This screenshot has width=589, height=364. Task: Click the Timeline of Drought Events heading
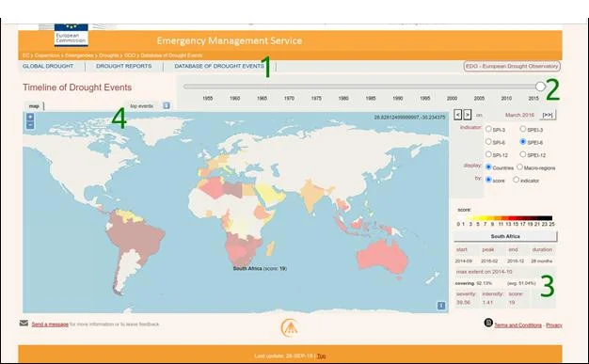(77, 87)
